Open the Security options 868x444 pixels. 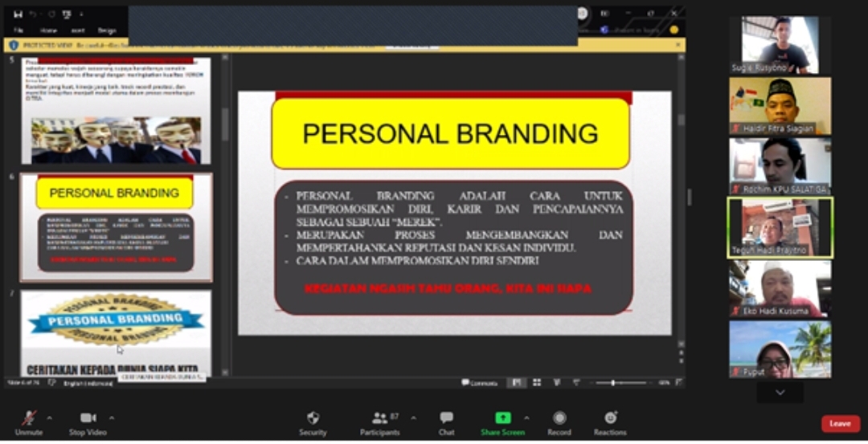313,421
